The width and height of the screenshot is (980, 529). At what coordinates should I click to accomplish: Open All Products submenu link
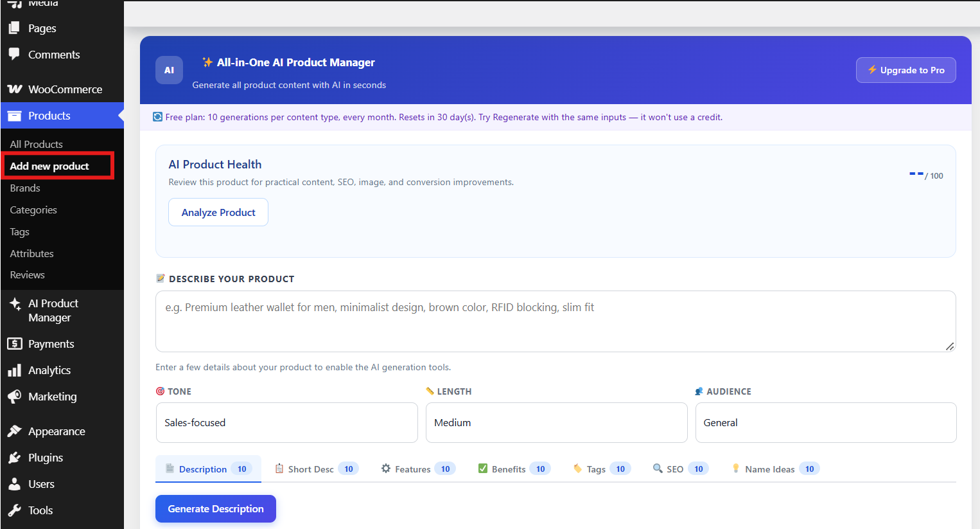point(37,144)
